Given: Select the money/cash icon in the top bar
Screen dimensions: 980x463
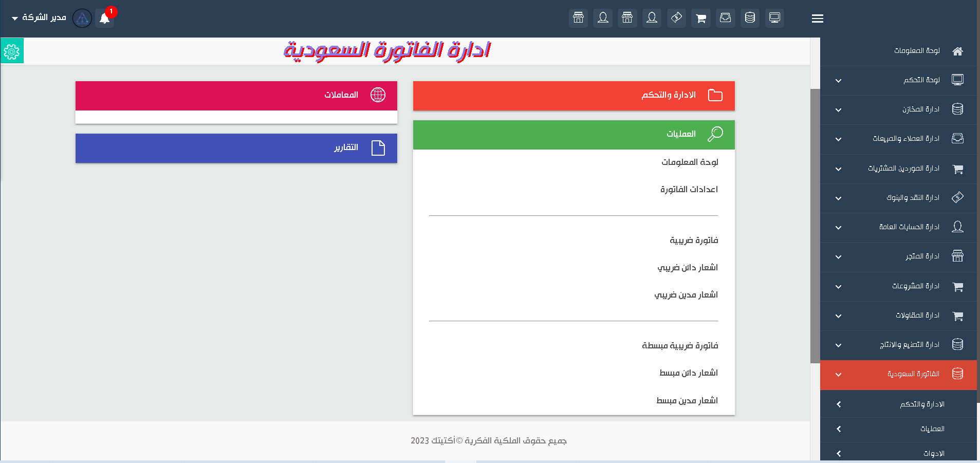Looking at the screenshot, I should pos(676,18).
